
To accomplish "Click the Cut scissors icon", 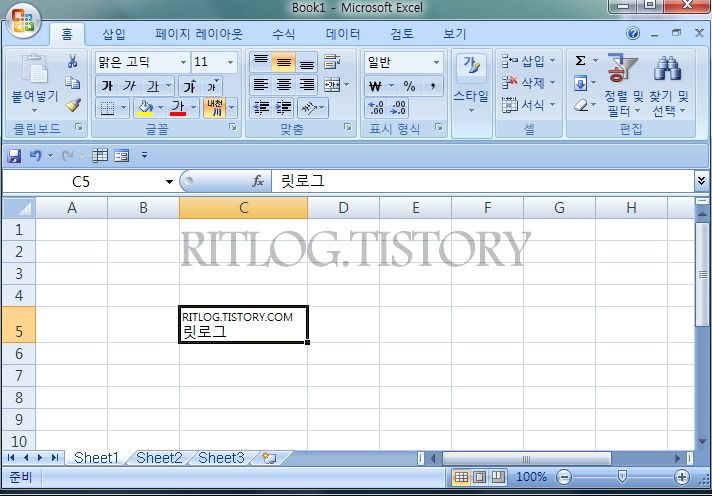I will [x=73, y=61].
